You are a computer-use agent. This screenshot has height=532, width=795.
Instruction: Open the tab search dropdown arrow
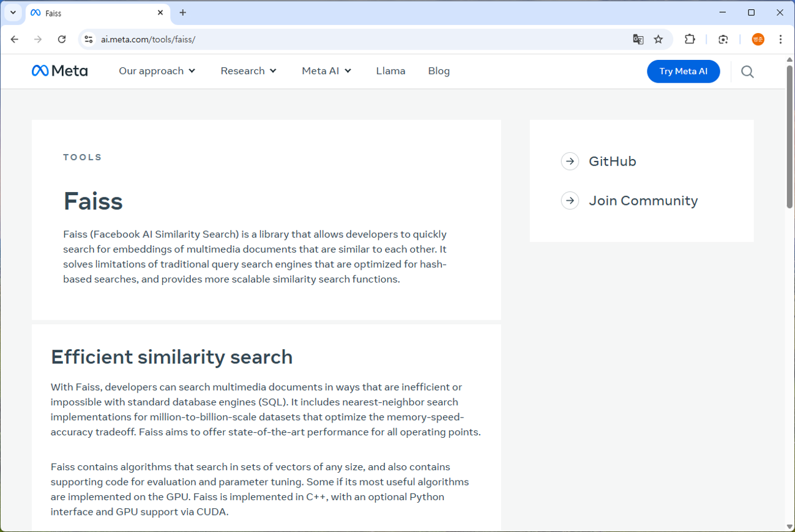click(13, 13)
